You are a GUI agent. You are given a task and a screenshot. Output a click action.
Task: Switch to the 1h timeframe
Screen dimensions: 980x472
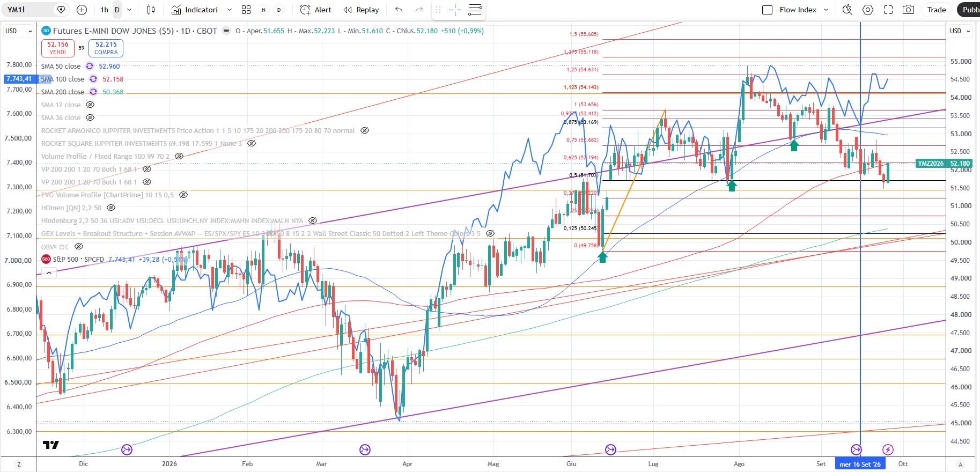click(x=104, y=10)
